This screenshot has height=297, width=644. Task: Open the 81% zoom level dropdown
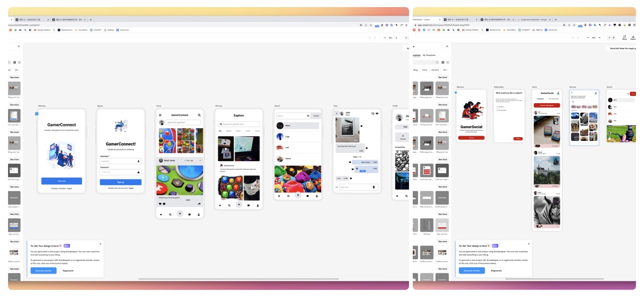[x=391, y=37]
